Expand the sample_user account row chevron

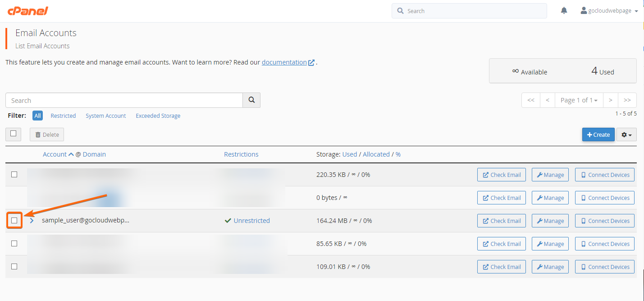pyautogui.click(x=32, y=221)
